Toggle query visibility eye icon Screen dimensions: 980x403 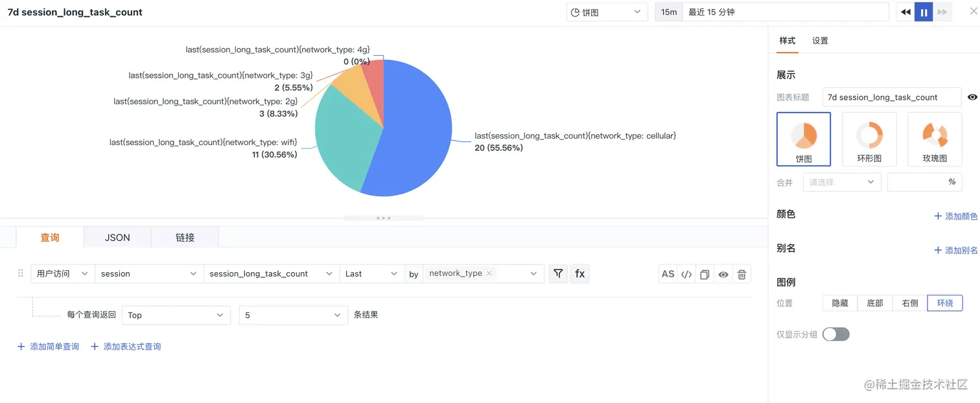point(723,274)
